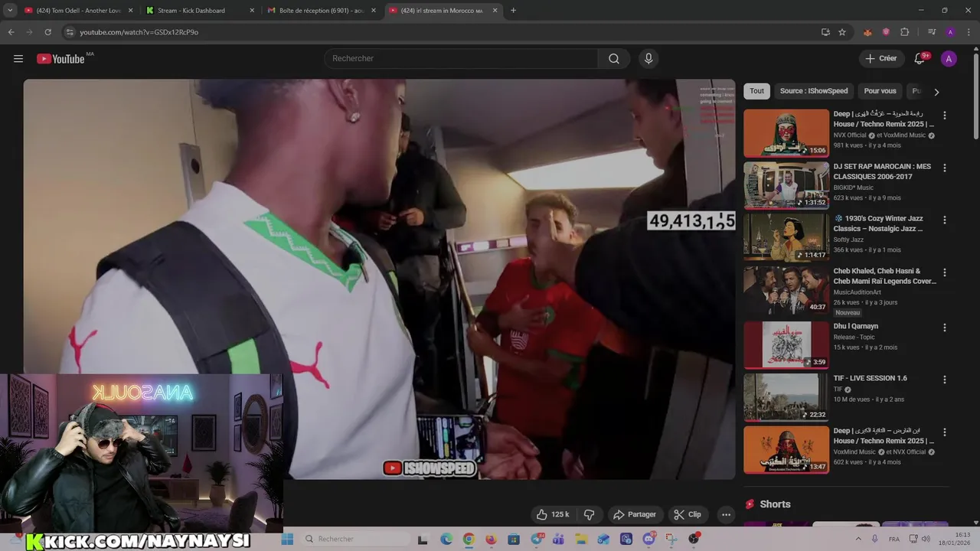The width and height of the screenshot is (980, 551).
Task: Open the YouTube account avatar menu
Action: point(949,59)
